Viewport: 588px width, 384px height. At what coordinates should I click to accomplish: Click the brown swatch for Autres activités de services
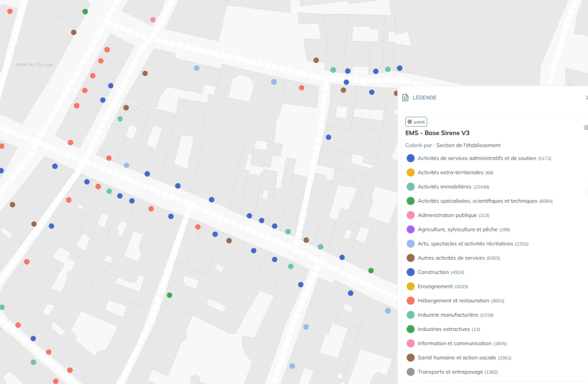[410, 258]
